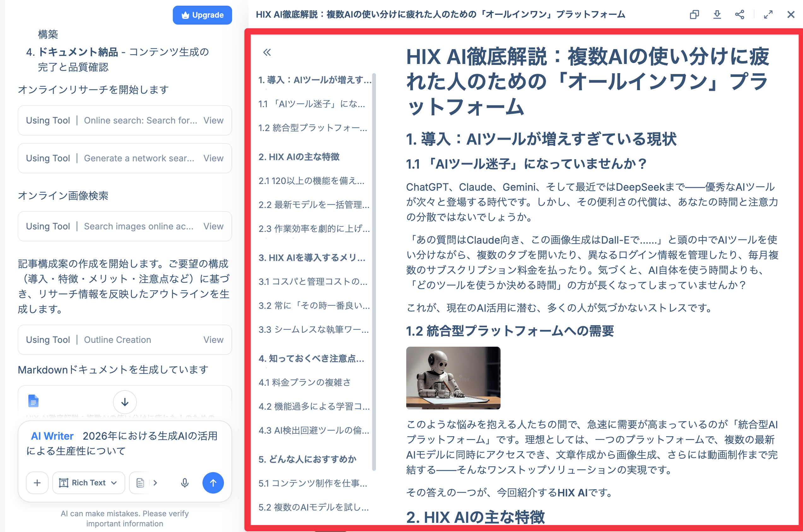View the Outline Creation tool details
The image size is (803, 532).
[x=213, y=340]
